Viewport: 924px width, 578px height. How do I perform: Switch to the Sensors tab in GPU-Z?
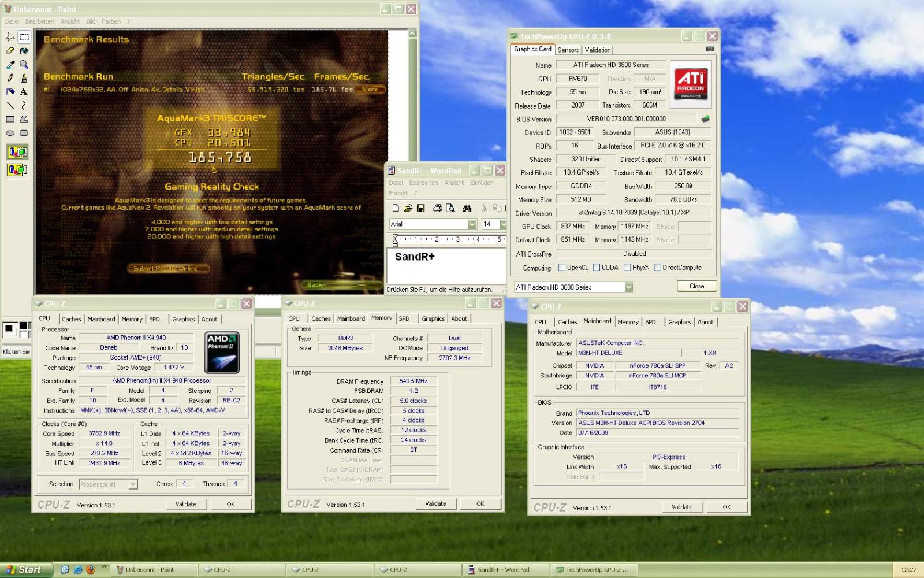pos(568,50)
